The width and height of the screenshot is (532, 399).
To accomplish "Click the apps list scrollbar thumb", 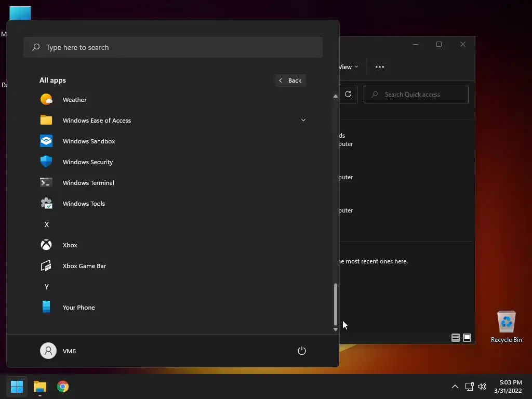I will point(336,304).
